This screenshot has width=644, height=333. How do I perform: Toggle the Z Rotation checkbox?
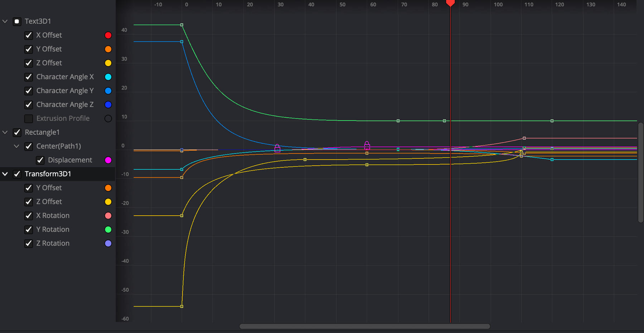coord(29,244)
